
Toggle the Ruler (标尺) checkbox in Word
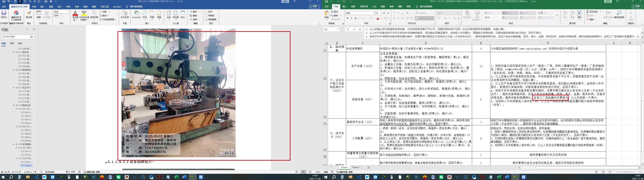click(206, 12)
